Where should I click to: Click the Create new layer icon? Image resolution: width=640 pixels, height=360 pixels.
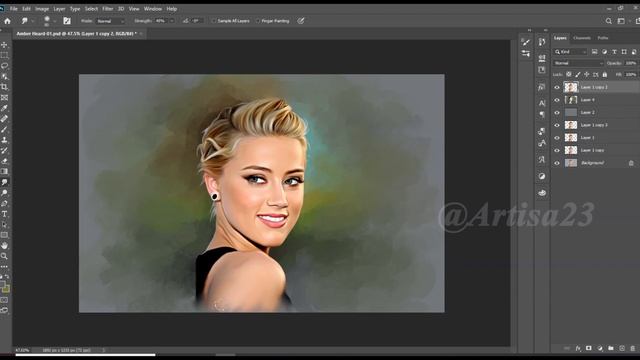pos(622,348)
